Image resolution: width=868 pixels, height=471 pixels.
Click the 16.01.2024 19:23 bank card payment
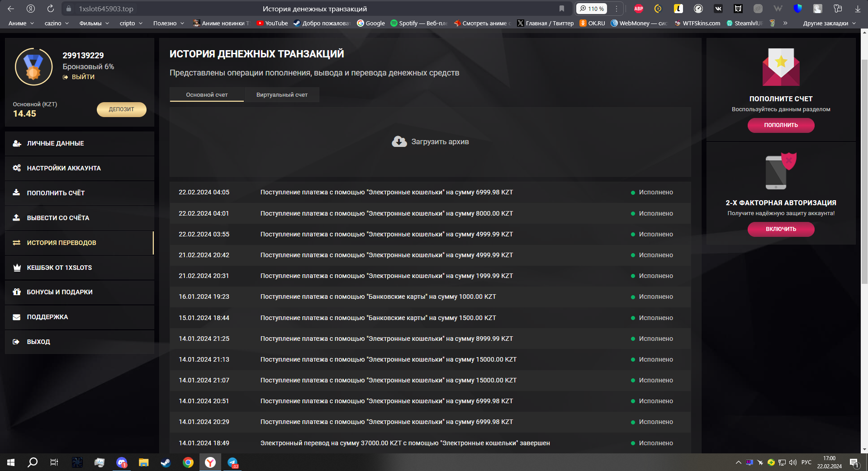(x=430, y=297)
